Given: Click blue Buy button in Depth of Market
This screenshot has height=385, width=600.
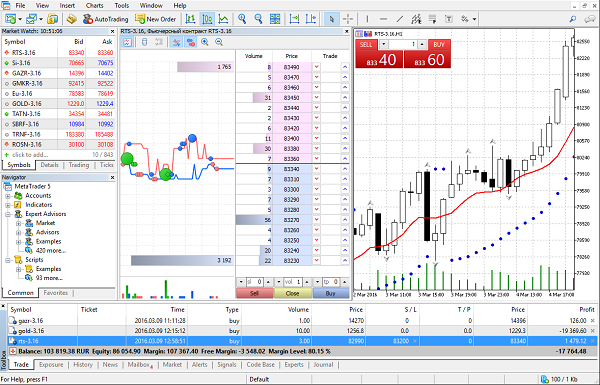Looking at the screenshot, I should (x=330, y=293).
